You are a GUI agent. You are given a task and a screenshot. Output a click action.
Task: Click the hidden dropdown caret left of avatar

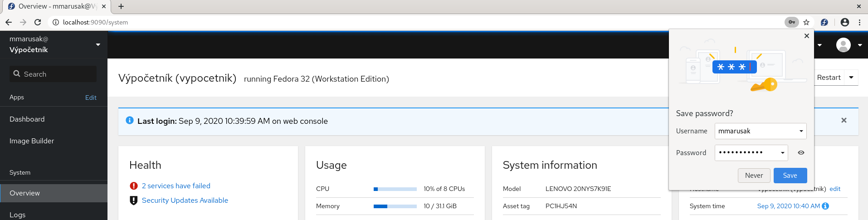[x=819, y=45]
